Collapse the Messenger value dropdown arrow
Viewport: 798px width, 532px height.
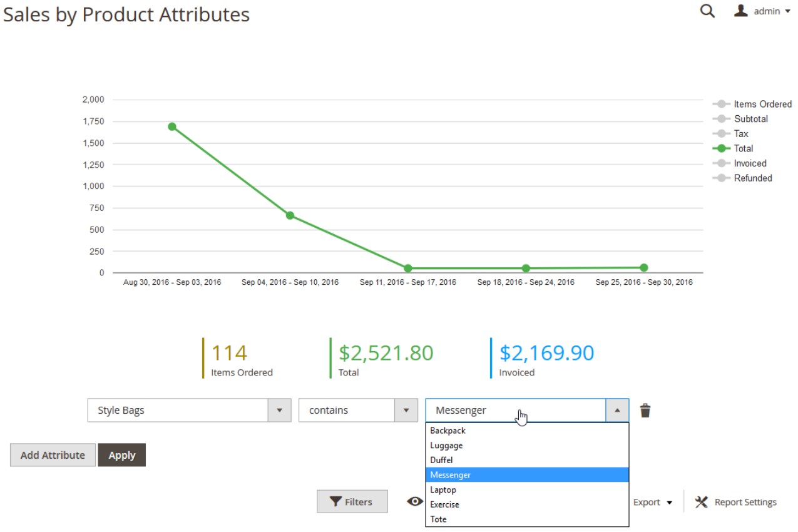tap(617, 411)
